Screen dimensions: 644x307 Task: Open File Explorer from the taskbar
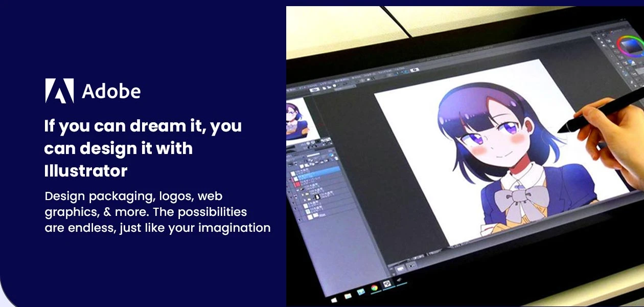coord(349,295)
